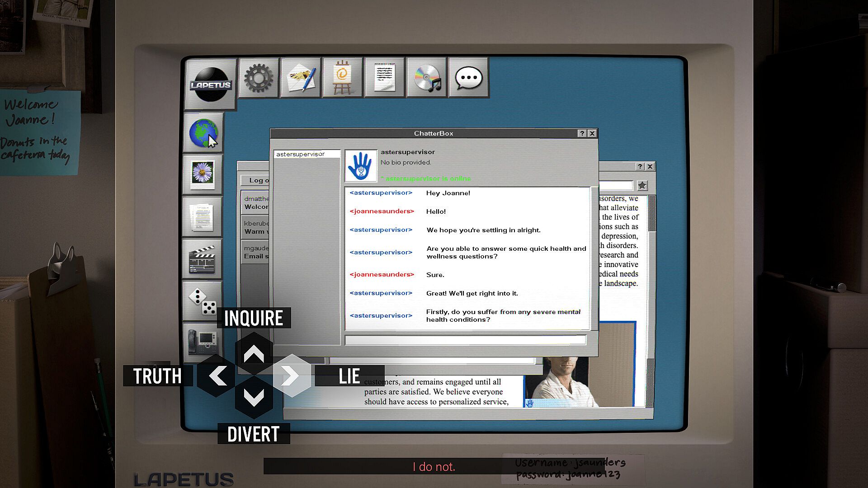
Task: Open the dice games icon
Action: [202, 301]
